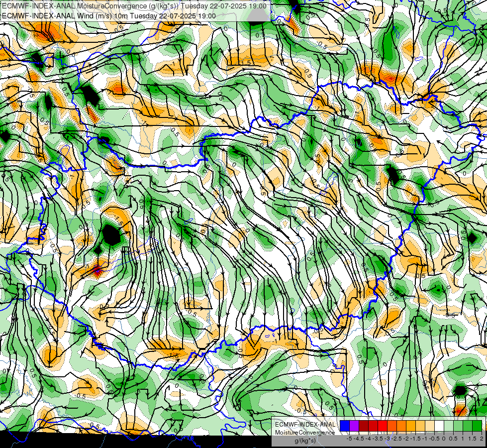This screenshot has width=487, height=448.
Task: Click the pale peach swatch between -1 and -0.5
Action: coord(430,426)
